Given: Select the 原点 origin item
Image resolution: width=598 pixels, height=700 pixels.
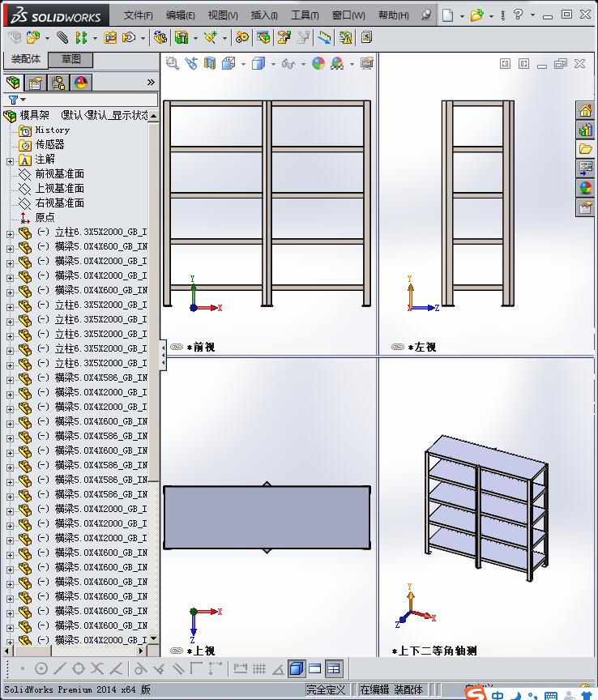Looking at the screenshot, I should tap(45, 217).
